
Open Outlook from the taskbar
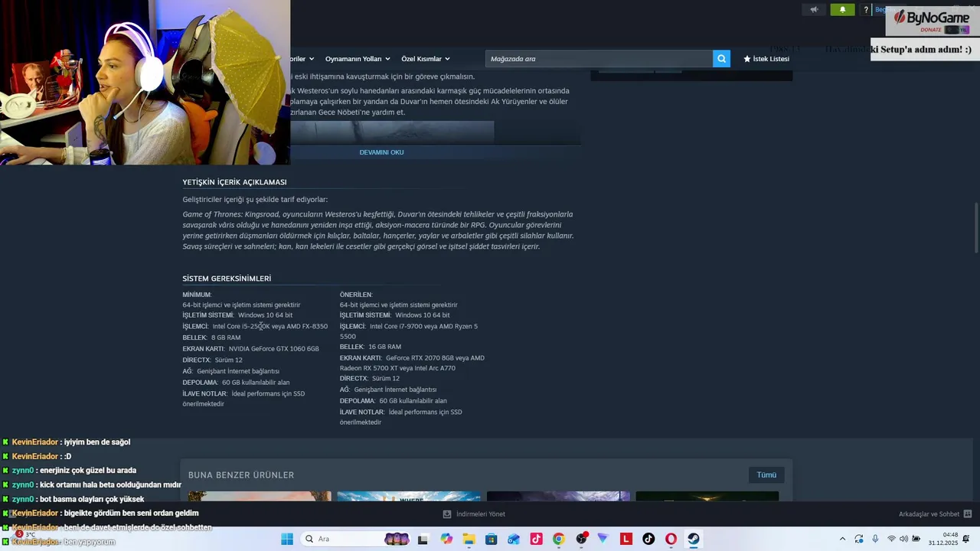coord(514,539)
